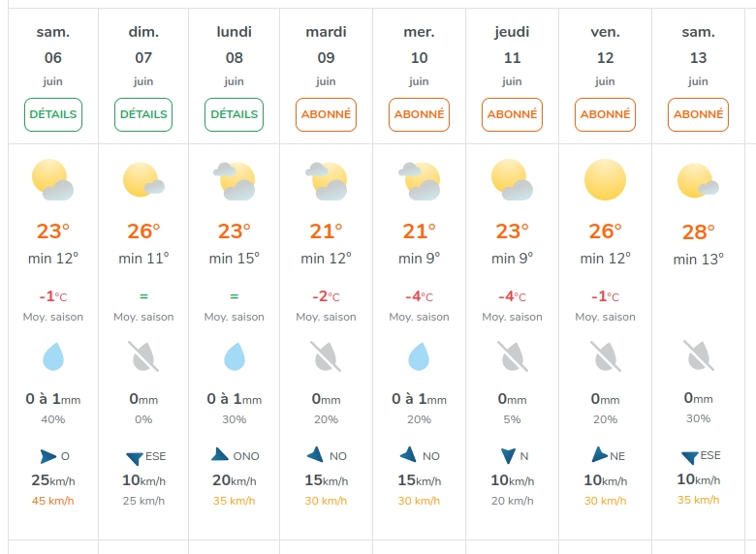Click the cloudy sun icon for lundi 08
Image resolution: width=756 pixels, height=554 pixels.
tap(235, 181)
